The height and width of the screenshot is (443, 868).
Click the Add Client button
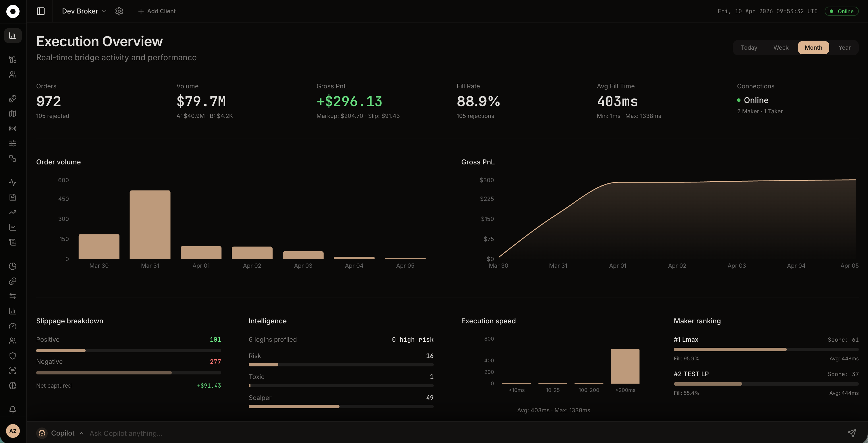tap(157, 11)
